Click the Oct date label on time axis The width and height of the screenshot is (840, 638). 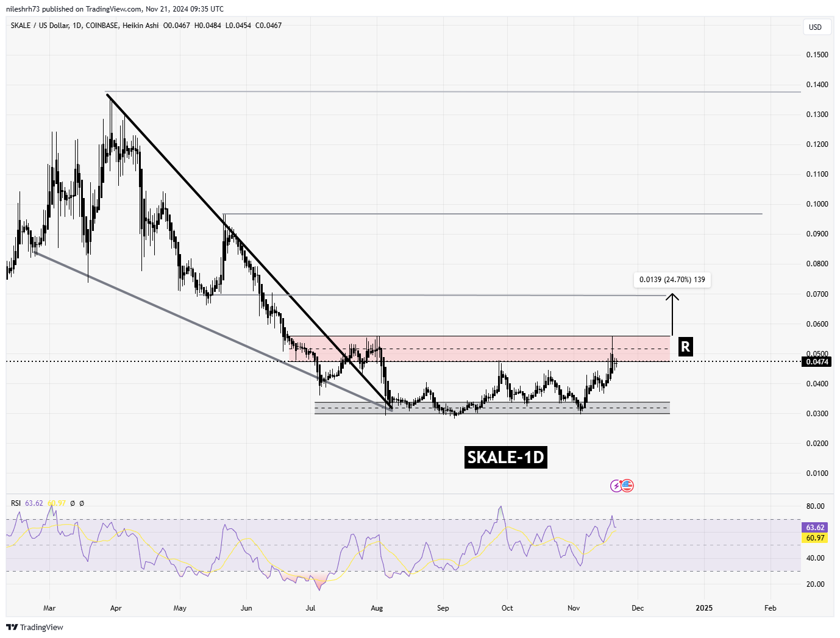click(x=507, y=608)
